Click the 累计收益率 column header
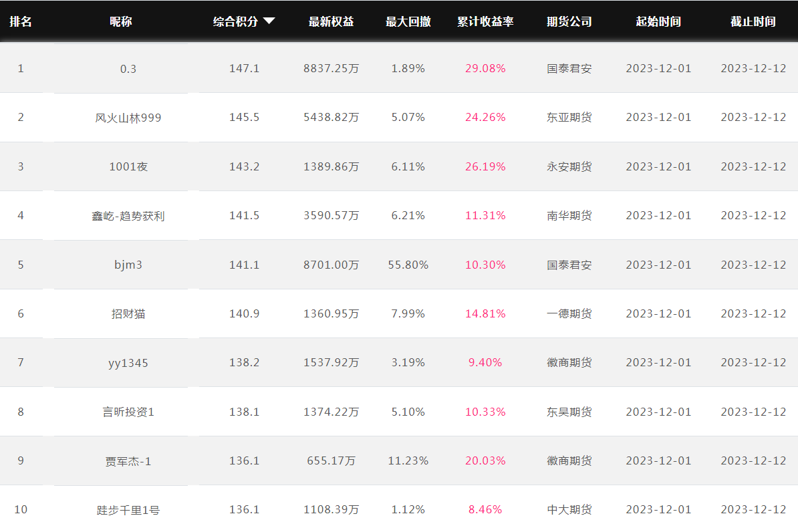This screenshot has width=798, height=532. click(x=485, y=21)
